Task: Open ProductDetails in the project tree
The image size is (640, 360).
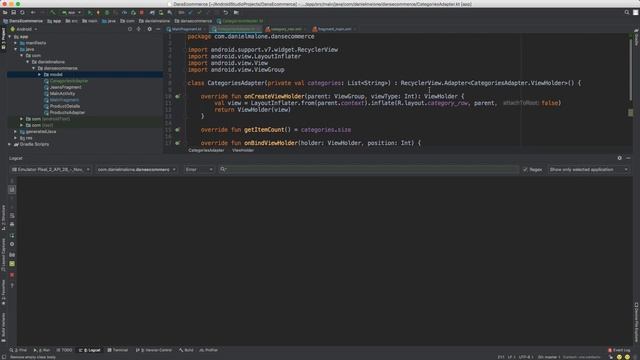Action: [62, 106]
